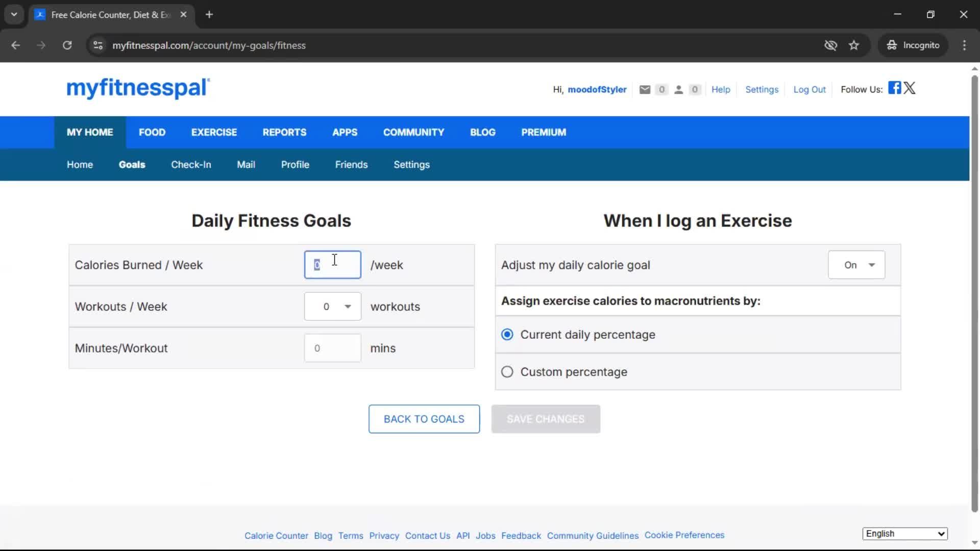Click the friend request count badge showing 0
Screen dimensions: 980x551
coord(695,90)
